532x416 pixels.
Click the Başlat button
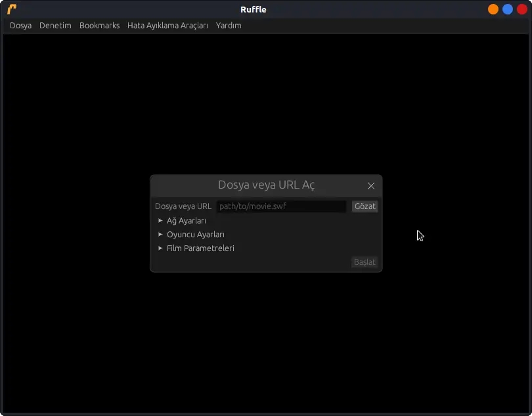(x=365, y=262)
